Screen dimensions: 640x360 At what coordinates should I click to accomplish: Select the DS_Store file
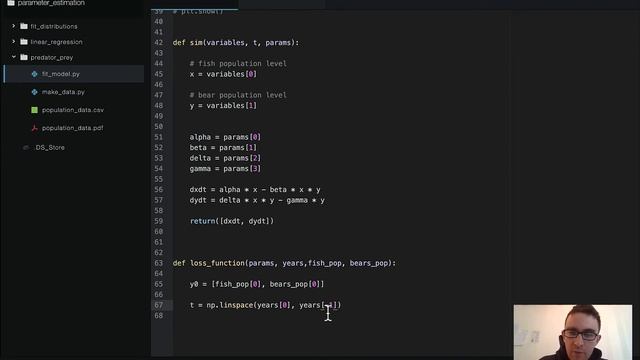(x=50, y=147)
